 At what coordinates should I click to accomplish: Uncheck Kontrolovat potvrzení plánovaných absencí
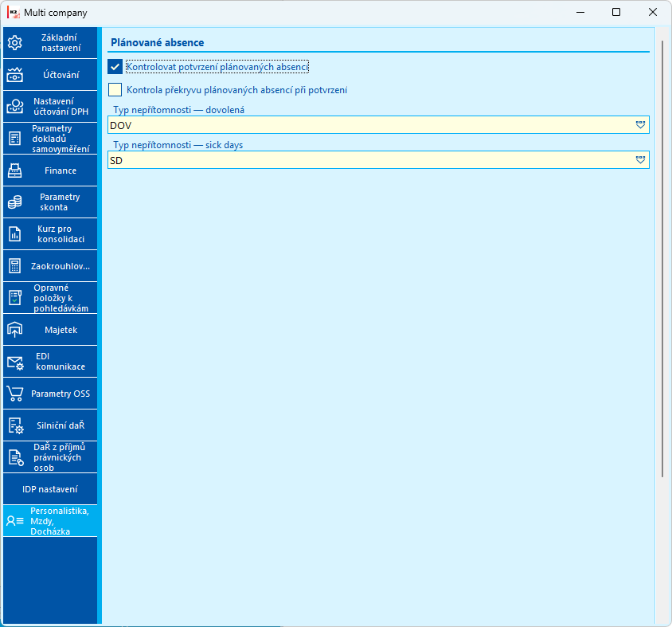coord(115,67)
